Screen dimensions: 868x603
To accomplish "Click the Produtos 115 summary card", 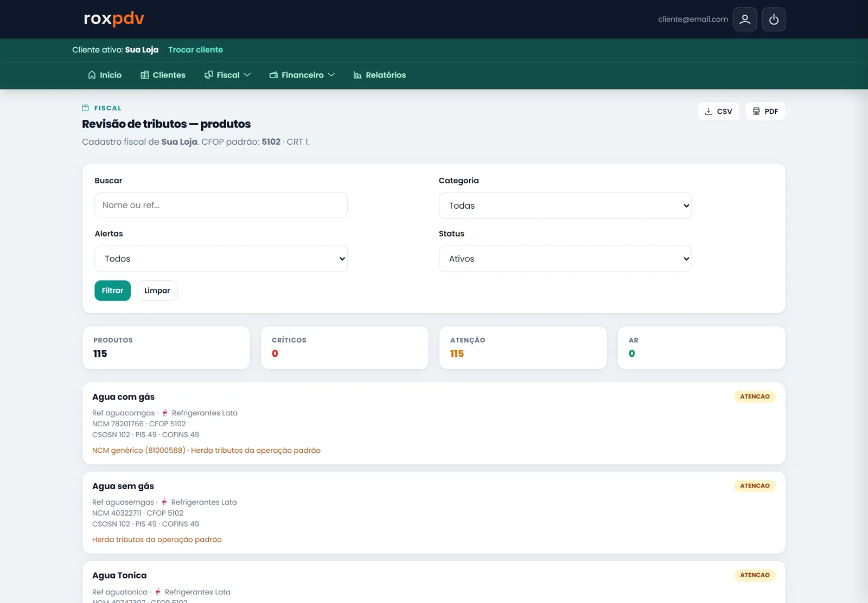I will 166,348.
